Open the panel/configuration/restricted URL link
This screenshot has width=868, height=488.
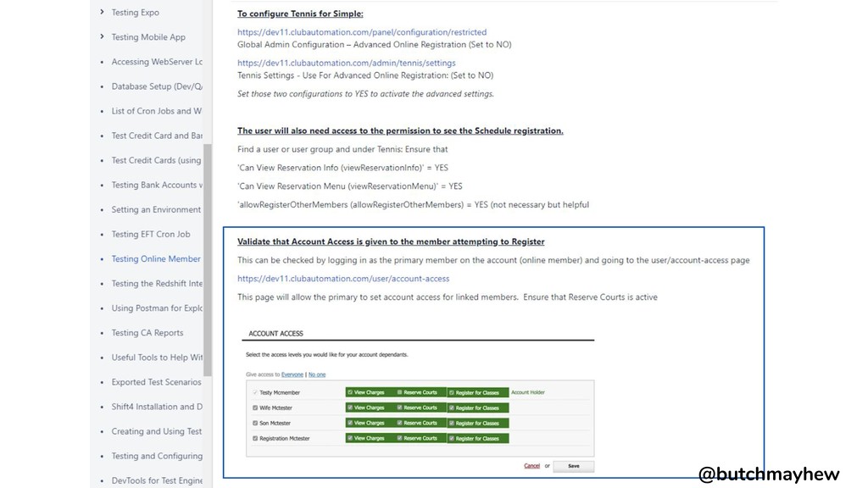[362, 32]
